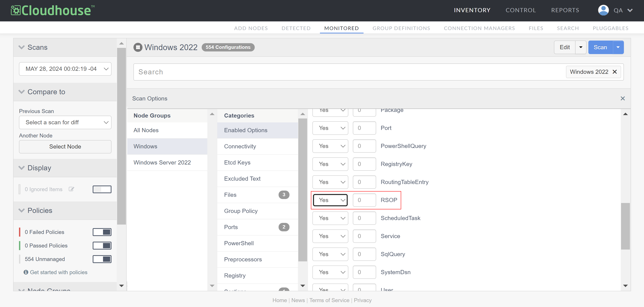Click the Select Node button

(65, 147)
